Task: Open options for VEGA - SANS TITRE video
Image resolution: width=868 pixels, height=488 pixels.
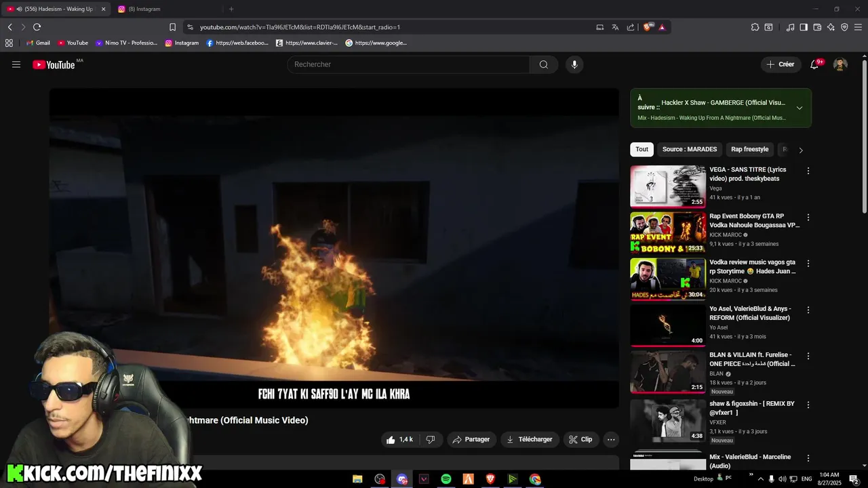Action: pyautogui.click(x=808, y=171)
